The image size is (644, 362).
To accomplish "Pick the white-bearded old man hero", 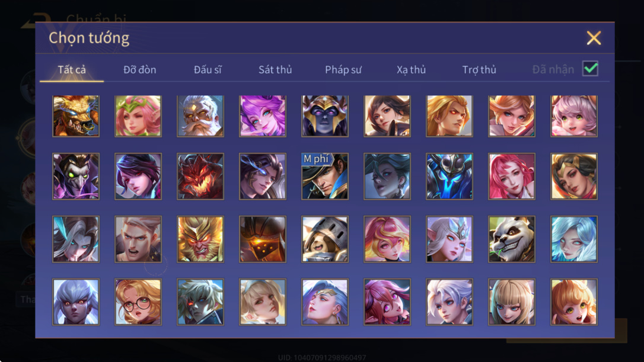I will pos(200,116).
